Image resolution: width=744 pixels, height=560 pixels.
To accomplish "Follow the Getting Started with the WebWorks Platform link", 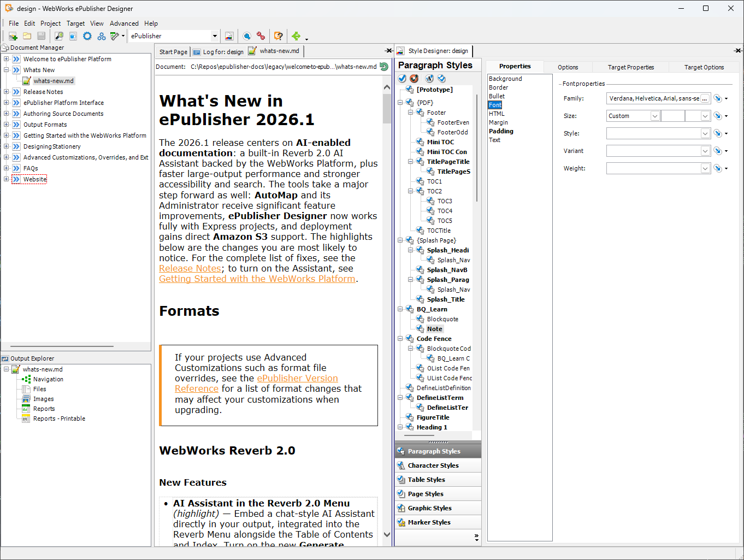I will [x=257, y=279].
